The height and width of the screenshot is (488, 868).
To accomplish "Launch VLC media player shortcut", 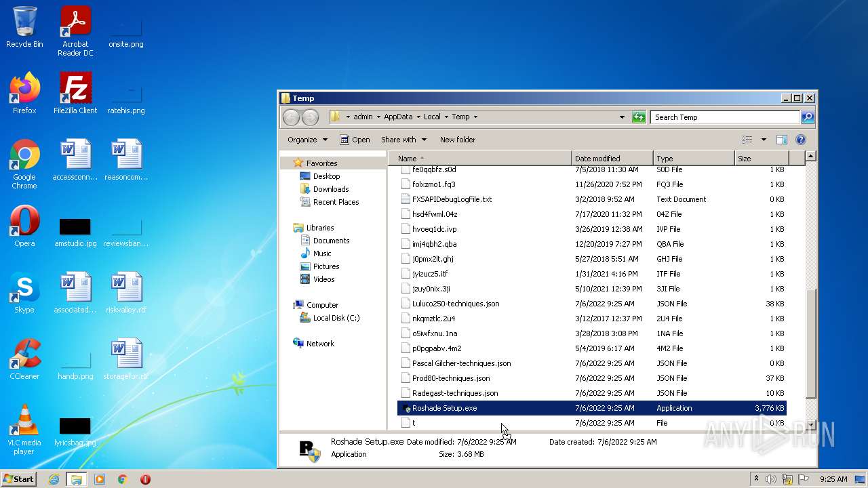I will 24,430.
